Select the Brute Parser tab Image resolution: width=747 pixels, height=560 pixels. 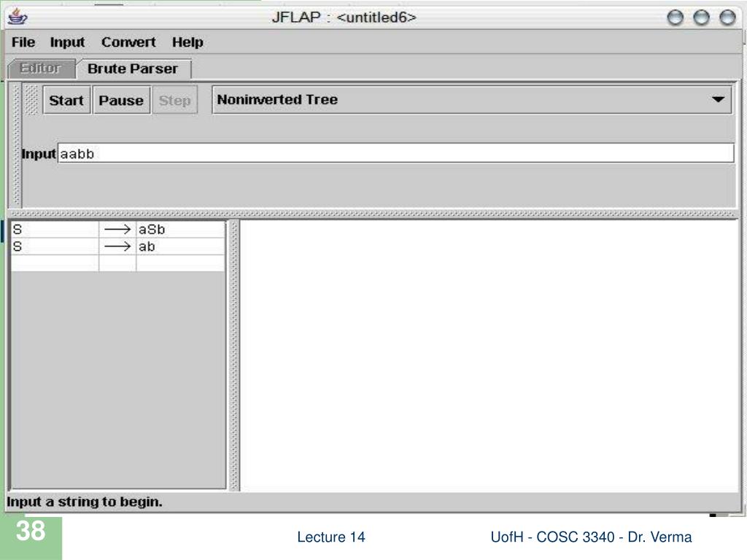(133, 69)
